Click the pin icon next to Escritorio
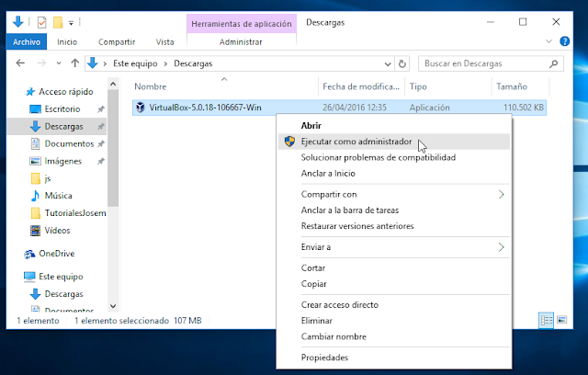 click(100, 109)
